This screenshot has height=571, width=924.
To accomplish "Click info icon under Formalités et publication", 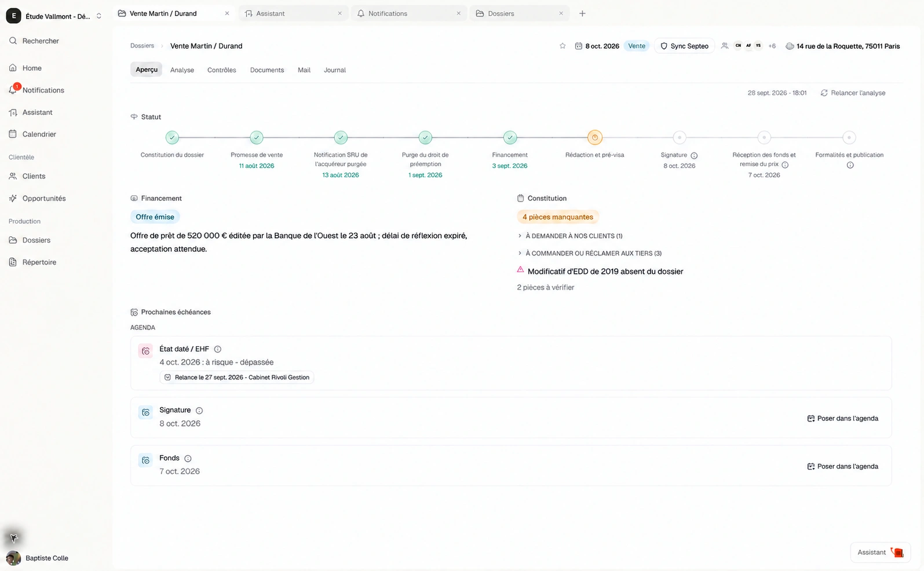I will click(x=850, y=165).
